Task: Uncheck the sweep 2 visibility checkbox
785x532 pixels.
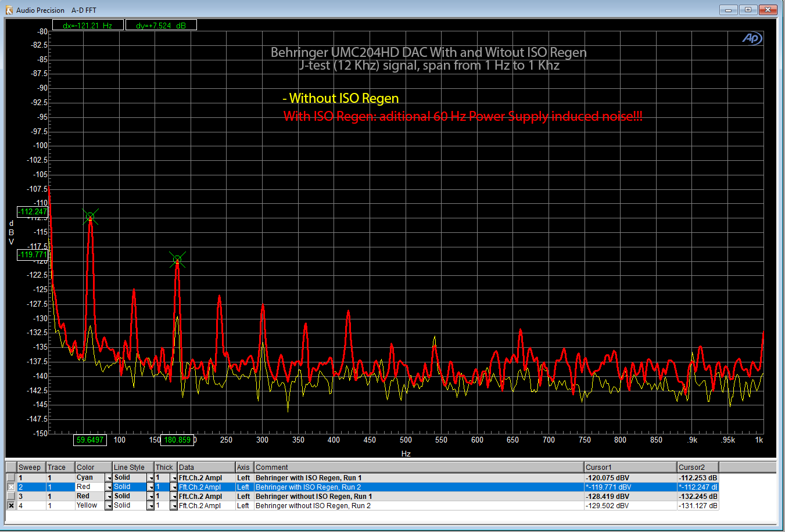Action: point(11,487)
